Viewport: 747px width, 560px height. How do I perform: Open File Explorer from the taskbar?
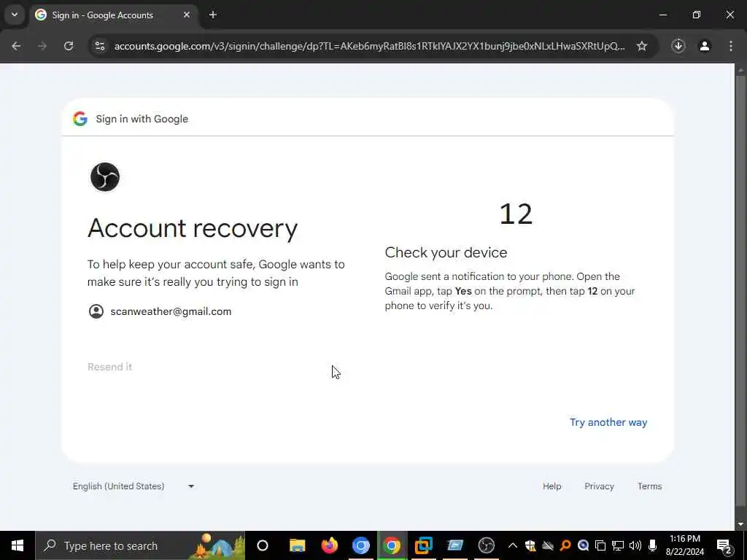pyautogui.click(x=298, y=545)
